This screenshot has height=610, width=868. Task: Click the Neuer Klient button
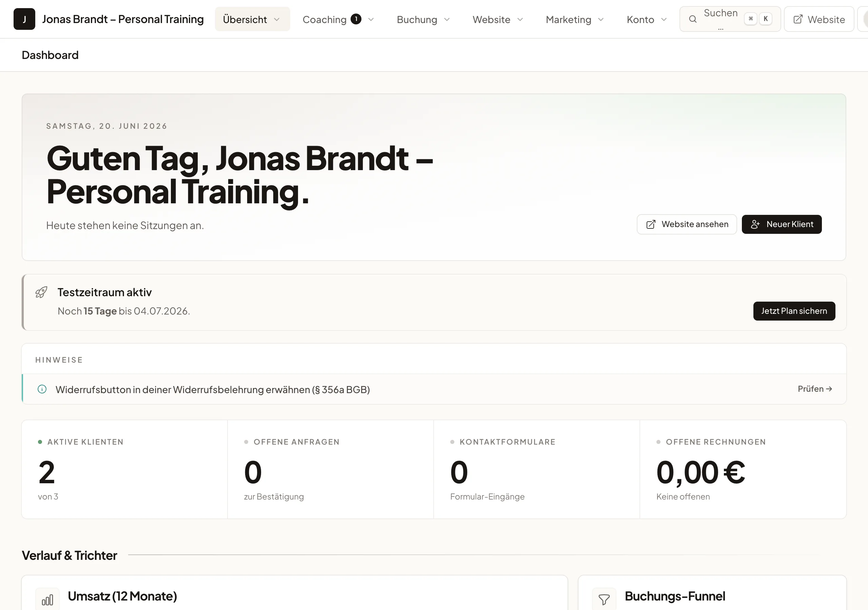click(x=782, y=224)
